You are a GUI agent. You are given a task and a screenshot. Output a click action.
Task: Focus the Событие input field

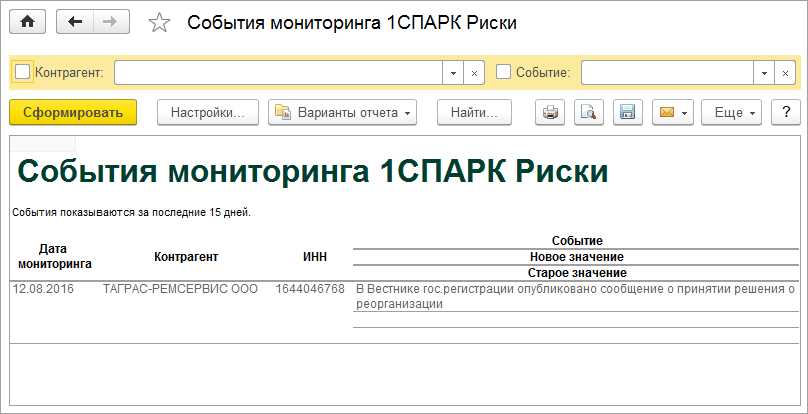click(x=667, y=73)
